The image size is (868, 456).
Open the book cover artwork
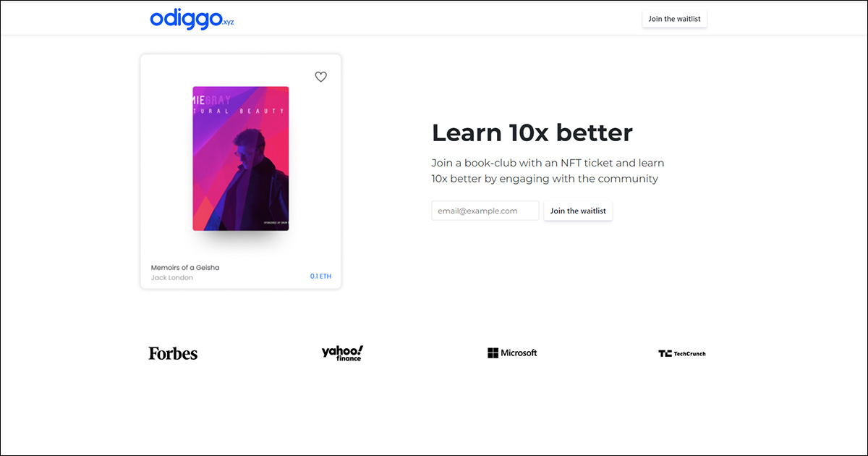(x=240, y=159)
